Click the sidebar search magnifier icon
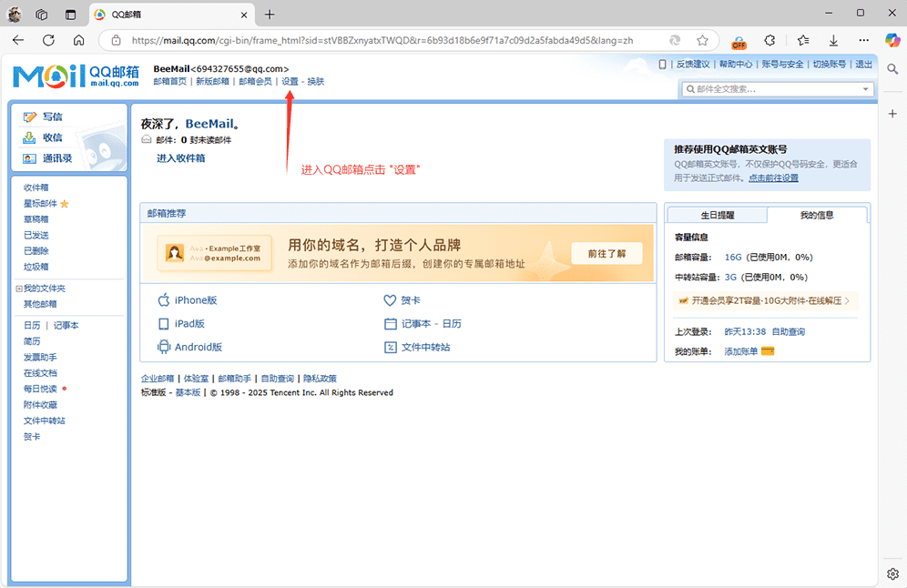The height and width of the screenshot is (588, 907). [x=892, y=69]
